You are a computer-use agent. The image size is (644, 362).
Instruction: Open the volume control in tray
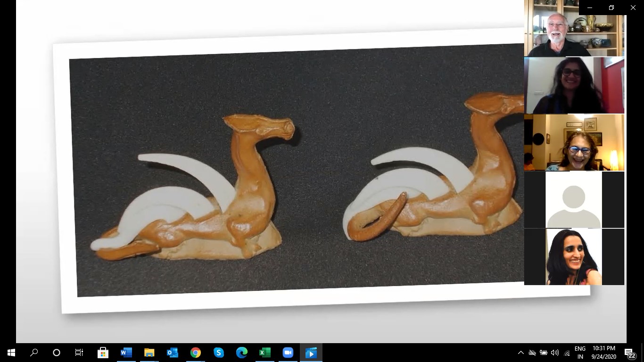pos(555,353)
